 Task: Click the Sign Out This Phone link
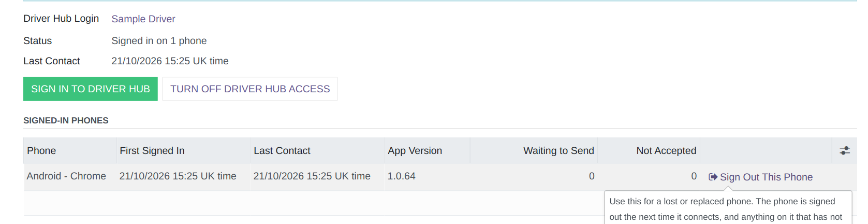(x=761, y=177)
